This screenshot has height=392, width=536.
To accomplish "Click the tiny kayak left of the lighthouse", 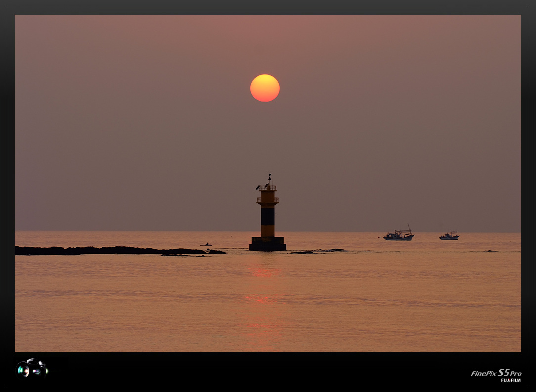I will pyautogui.click(x=206, y=244).
